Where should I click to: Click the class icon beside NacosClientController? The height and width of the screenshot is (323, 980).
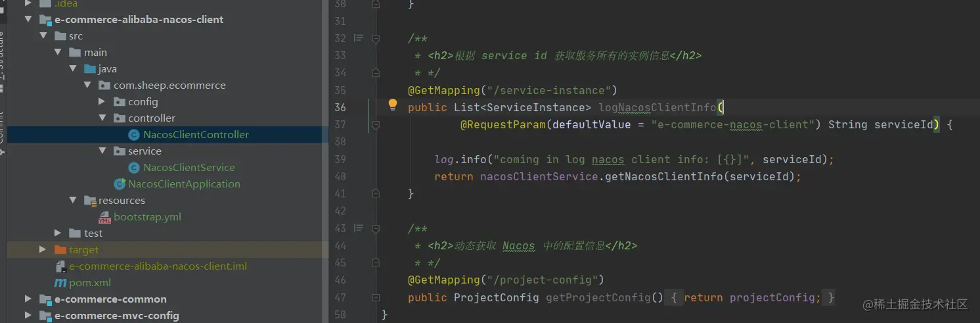[134, 135]
